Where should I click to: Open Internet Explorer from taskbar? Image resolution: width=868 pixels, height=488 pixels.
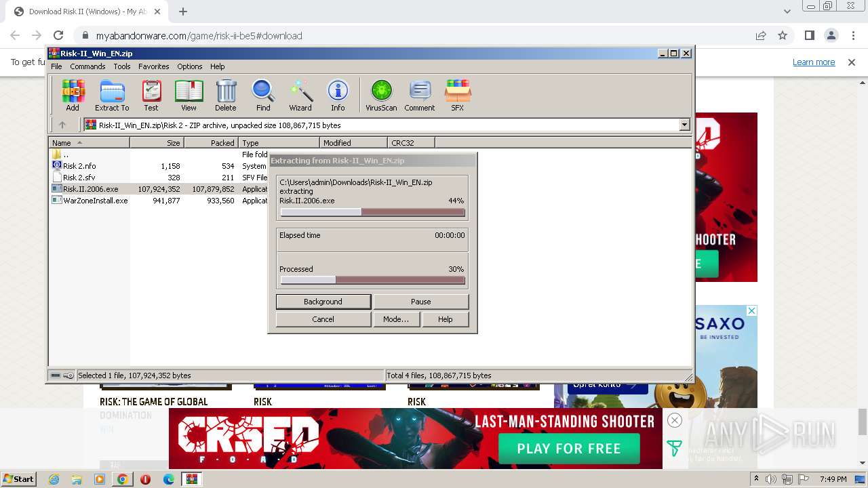tap(54, 479)
